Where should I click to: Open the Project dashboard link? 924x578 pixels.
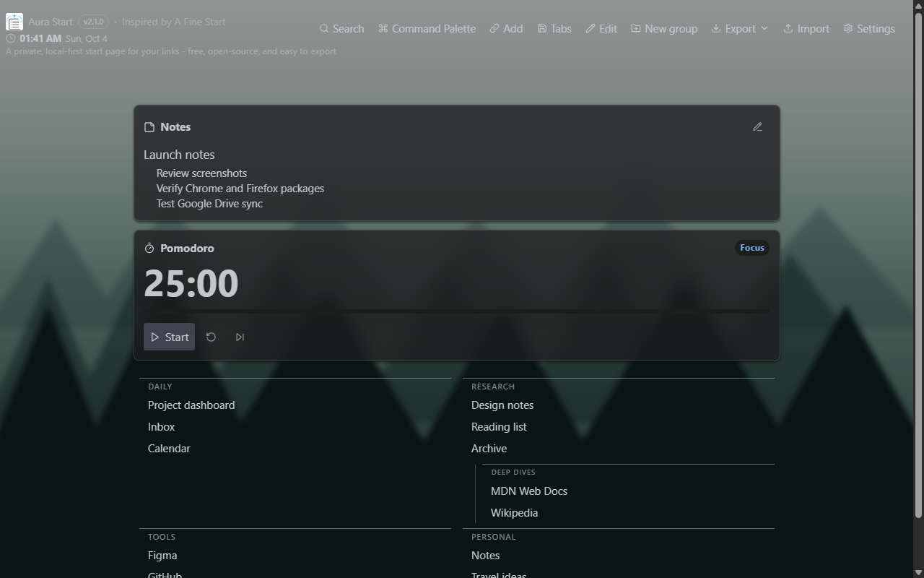point(191,405)
